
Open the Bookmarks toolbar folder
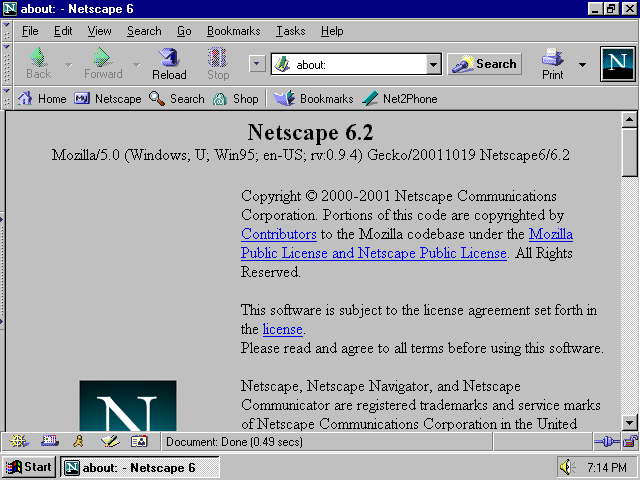pos(313,99)
